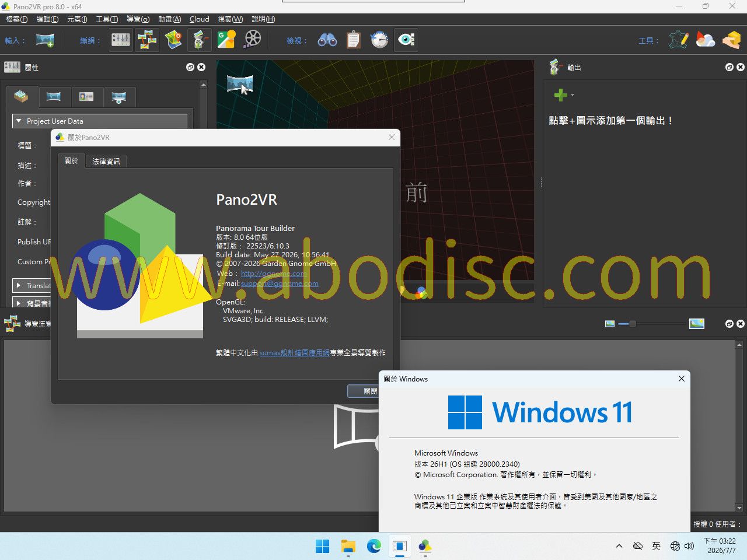Expand the Translat... section in properties

click(32, 286)
